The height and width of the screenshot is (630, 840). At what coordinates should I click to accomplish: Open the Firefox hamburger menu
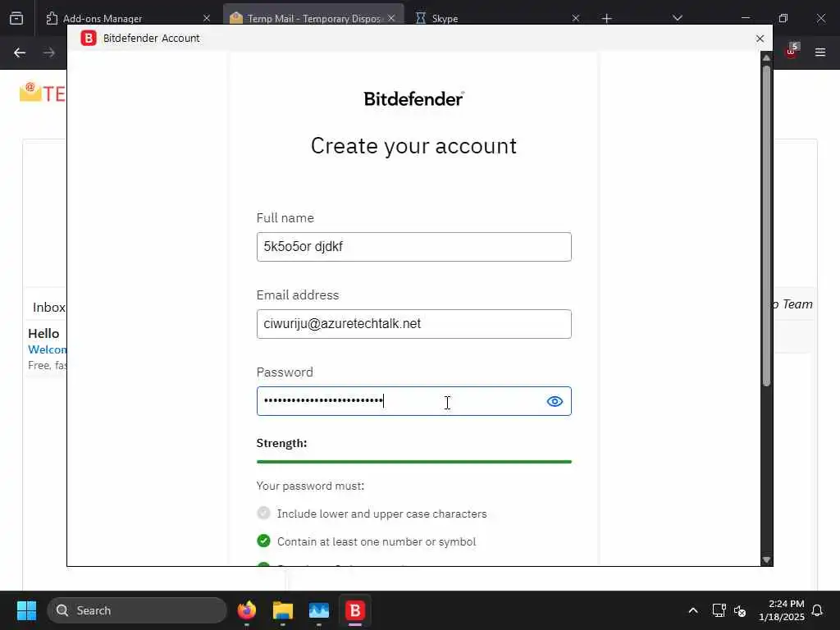coord(820,52)
